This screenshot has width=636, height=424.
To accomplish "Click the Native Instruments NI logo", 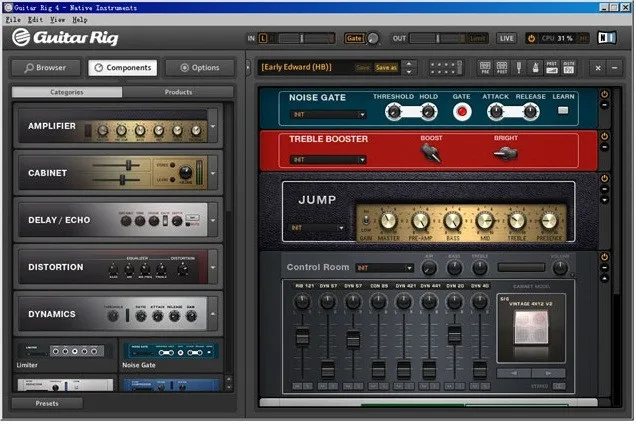I will [x=607, y=38].
